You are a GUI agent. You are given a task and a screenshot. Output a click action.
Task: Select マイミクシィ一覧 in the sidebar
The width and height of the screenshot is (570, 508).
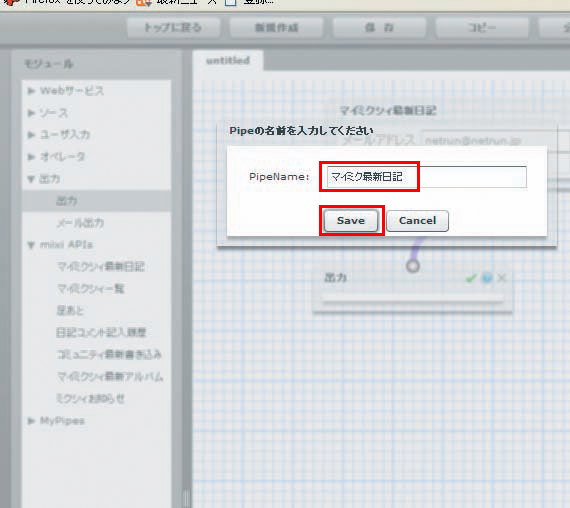(91, 289)
